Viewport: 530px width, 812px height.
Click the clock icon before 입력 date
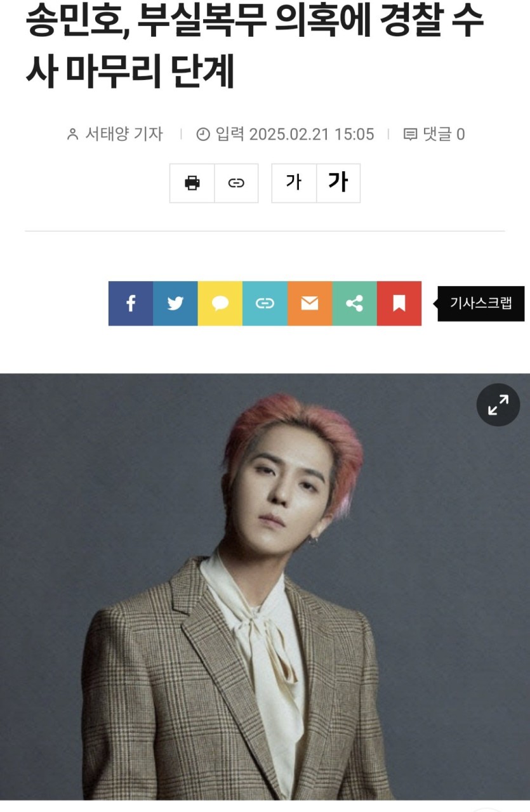coord(203,134)
